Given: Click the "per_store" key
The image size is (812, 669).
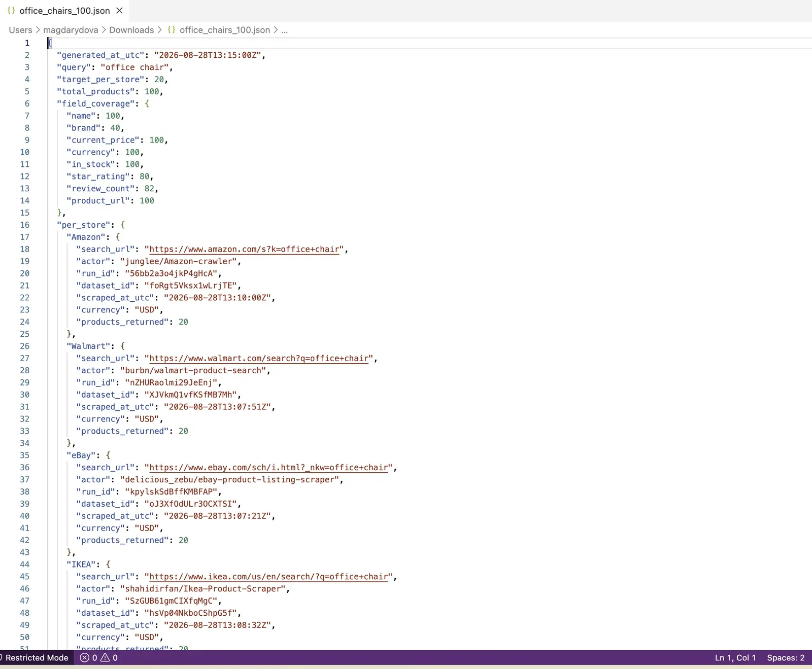Looking at the screenshot, I should [x=83, y=225].
